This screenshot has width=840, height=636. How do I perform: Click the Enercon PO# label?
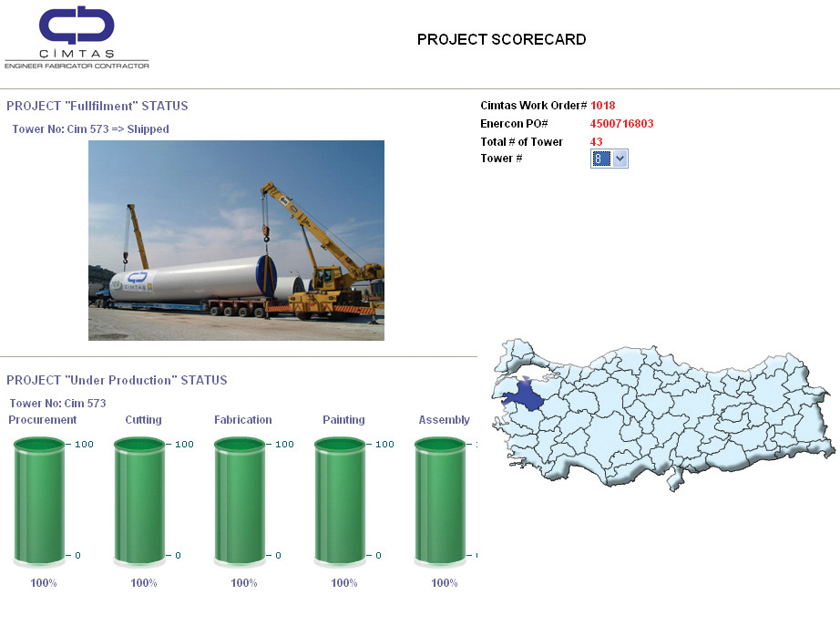[x=514, y=124]
